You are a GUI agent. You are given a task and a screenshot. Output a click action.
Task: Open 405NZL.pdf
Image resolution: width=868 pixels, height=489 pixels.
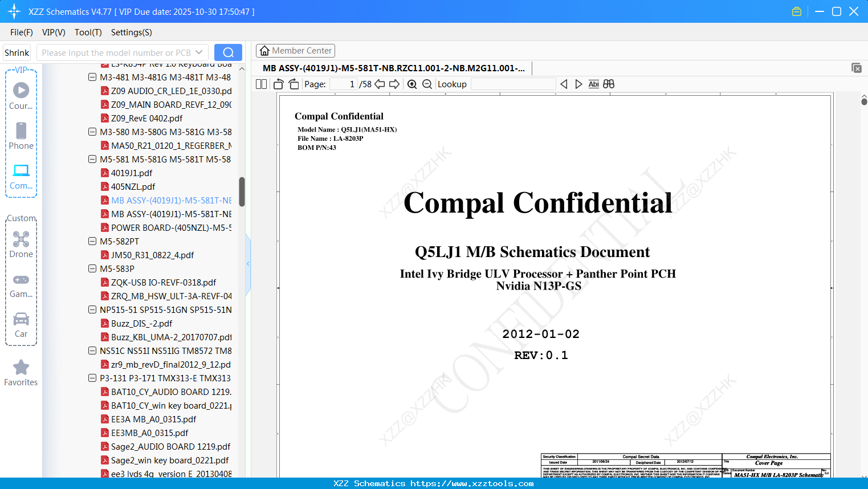tap(133, 186)
